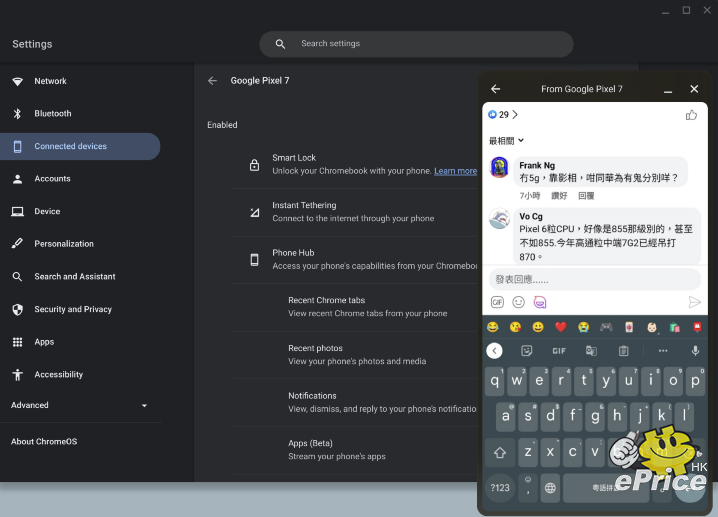Click the magnifier icon in search bar
The width and height of the screenshot is (718, 517).
tap(280, 44)
